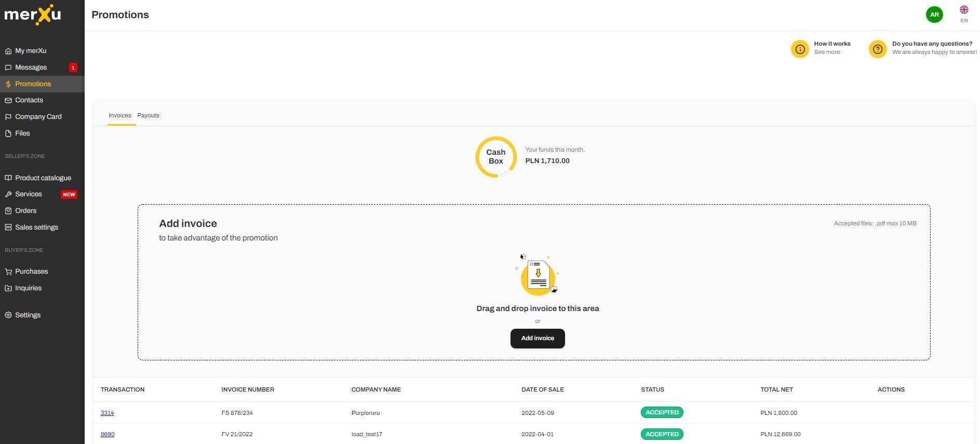Click the Drag and drop invoice text

[x=538, y=308]
